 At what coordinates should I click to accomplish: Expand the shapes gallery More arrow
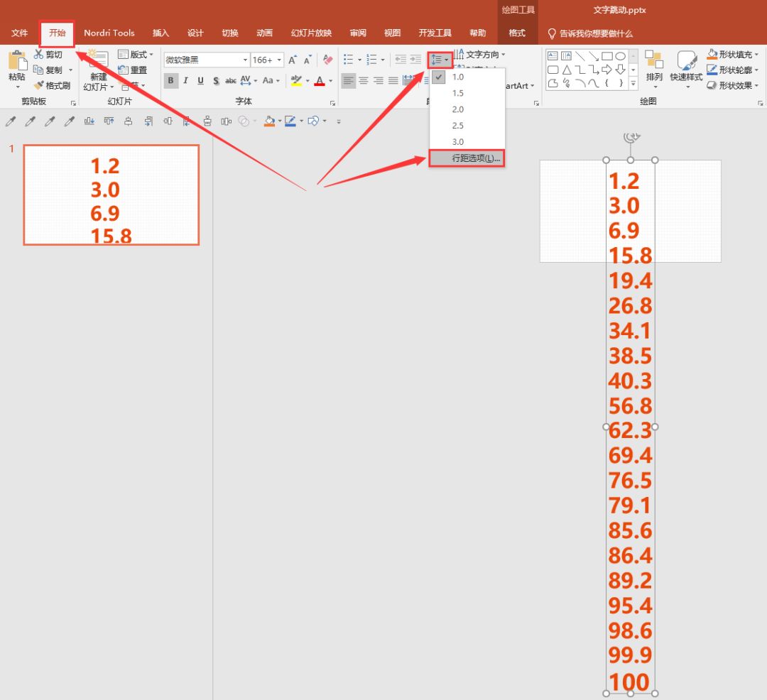click(x=633, y=84)
